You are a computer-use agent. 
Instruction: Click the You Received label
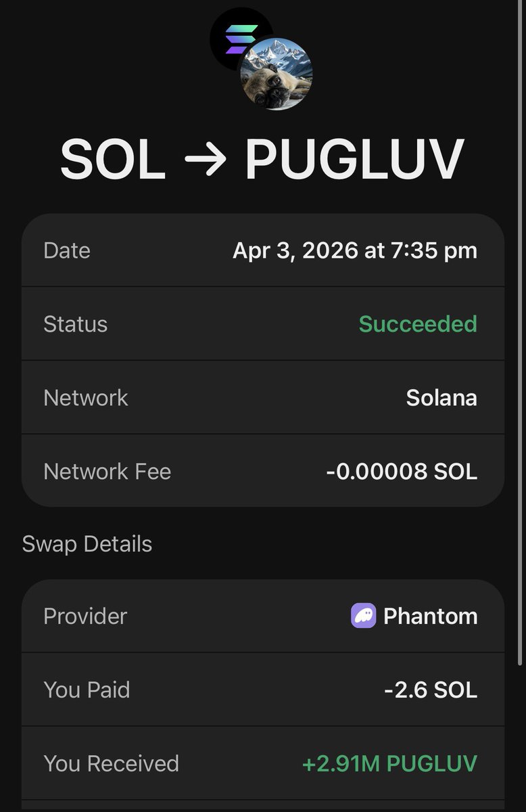click(x=111, y=763)
